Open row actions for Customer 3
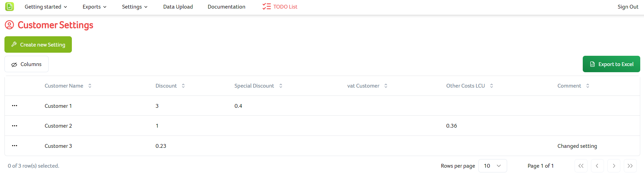Viewport: 644px width, 181px height. 14,146
